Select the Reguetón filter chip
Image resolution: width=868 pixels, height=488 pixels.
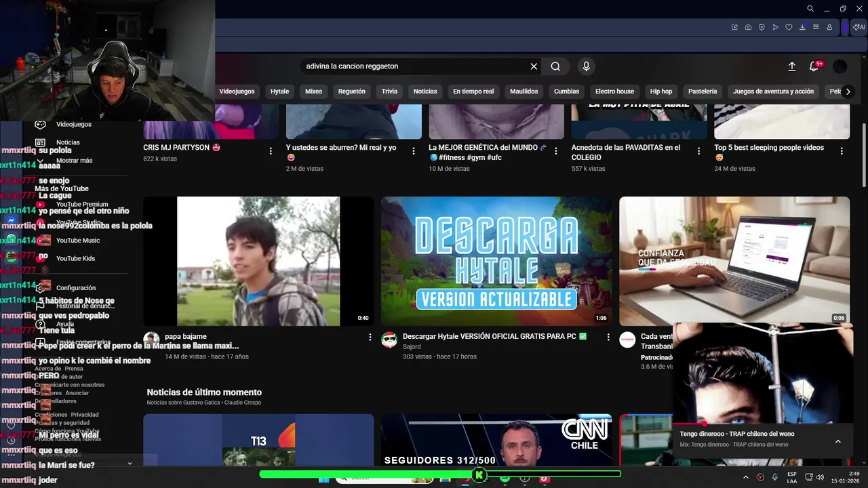(351, 91)
